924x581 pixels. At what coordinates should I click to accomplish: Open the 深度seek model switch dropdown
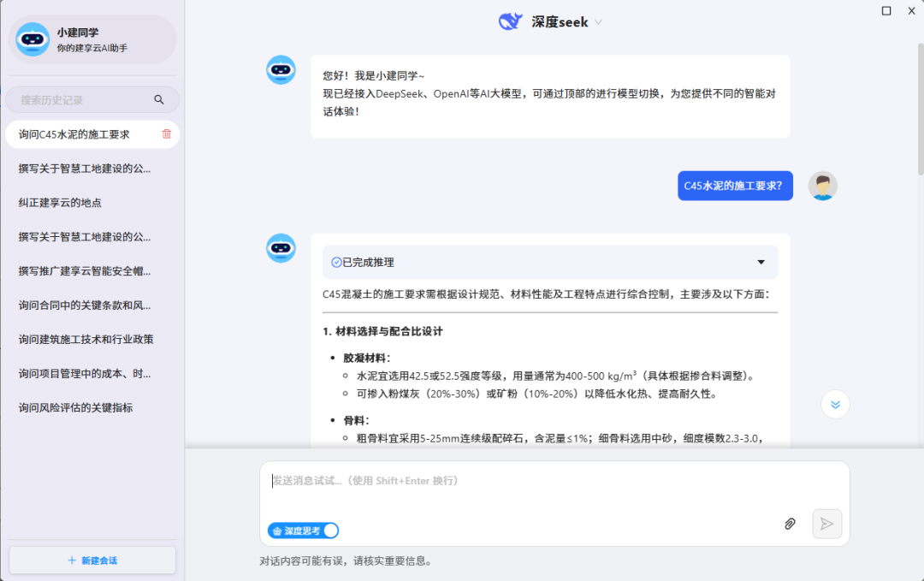[598, 22]
